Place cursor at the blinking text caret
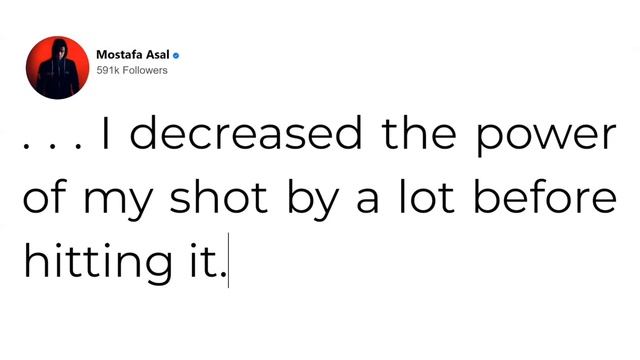The width and height of the screenshot is (640, 360). click(228, 260)
